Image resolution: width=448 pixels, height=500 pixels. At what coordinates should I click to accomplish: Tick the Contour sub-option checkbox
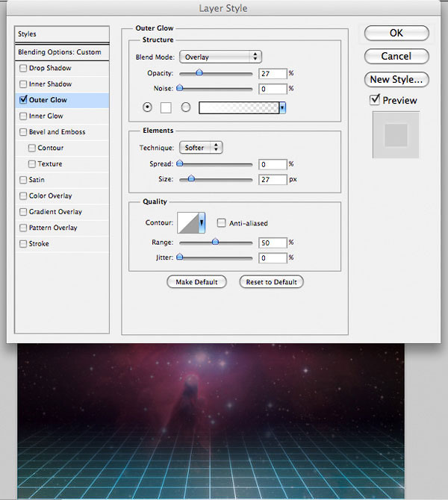31,148
